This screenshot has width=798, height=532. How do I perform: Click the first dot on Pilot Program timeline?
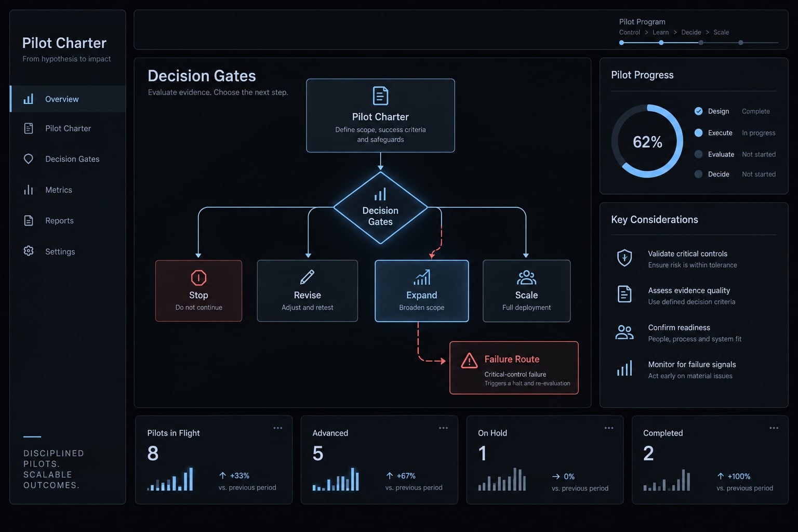(621, 43)
